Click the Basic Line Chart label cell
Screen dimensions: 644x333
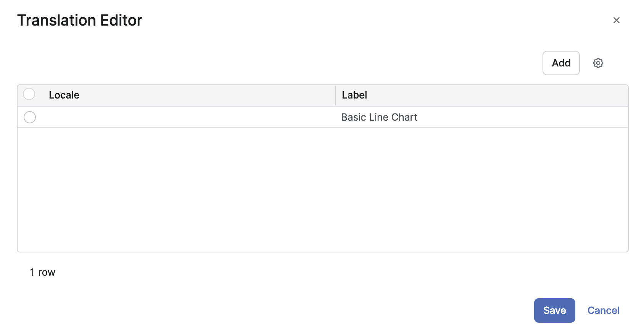pyautogui.click(x=379, y=117)
